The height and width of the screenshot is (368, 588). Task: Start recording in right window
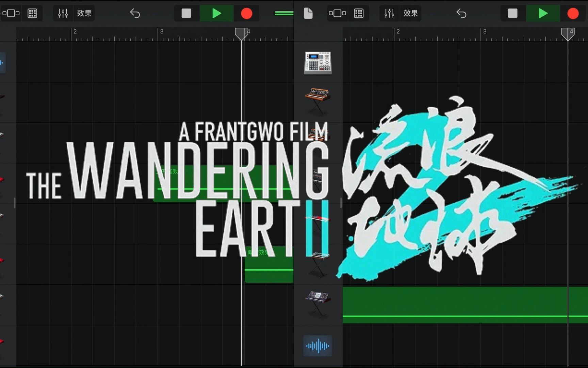pos(573,13)
